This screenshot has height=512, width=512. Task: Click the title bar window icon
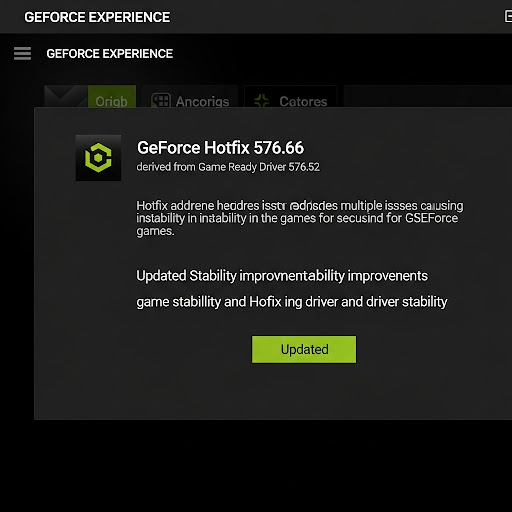click(508, 16)
